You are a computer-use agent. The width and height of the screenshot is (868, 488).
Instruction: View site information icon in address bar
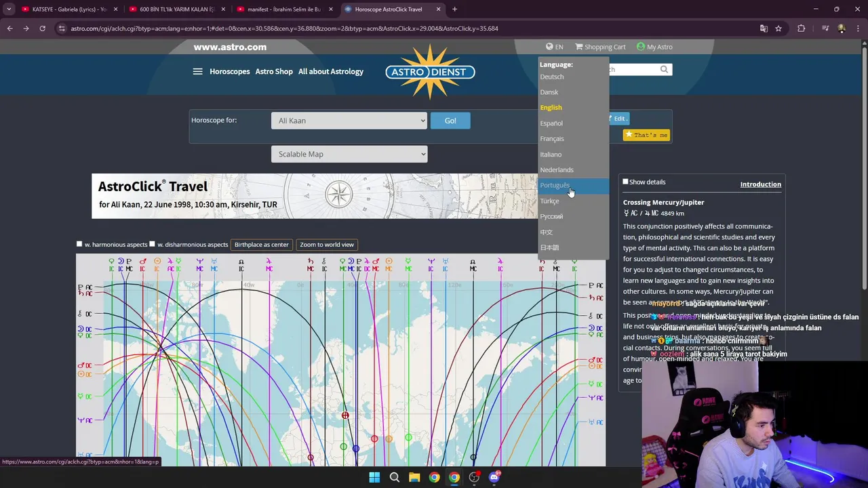coord(62,28)
